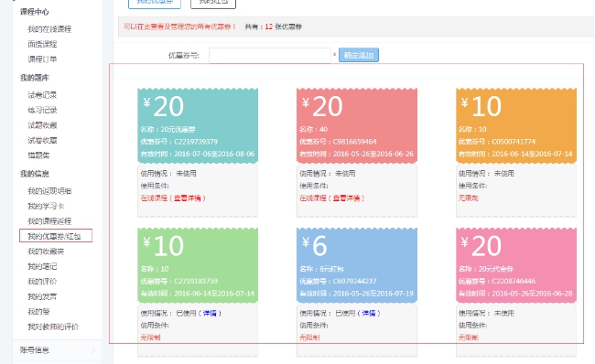Open 我的学习卡 in the sidebar
The height and width of the screenshot is (364, 595).
(46, 206)
